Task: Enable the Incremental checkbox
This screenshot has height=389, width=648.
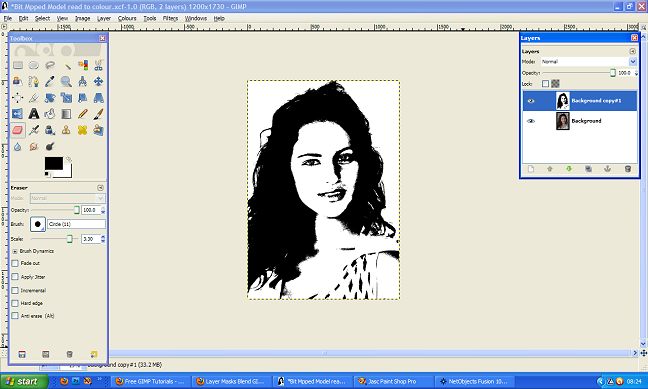Action: [15, 290]
